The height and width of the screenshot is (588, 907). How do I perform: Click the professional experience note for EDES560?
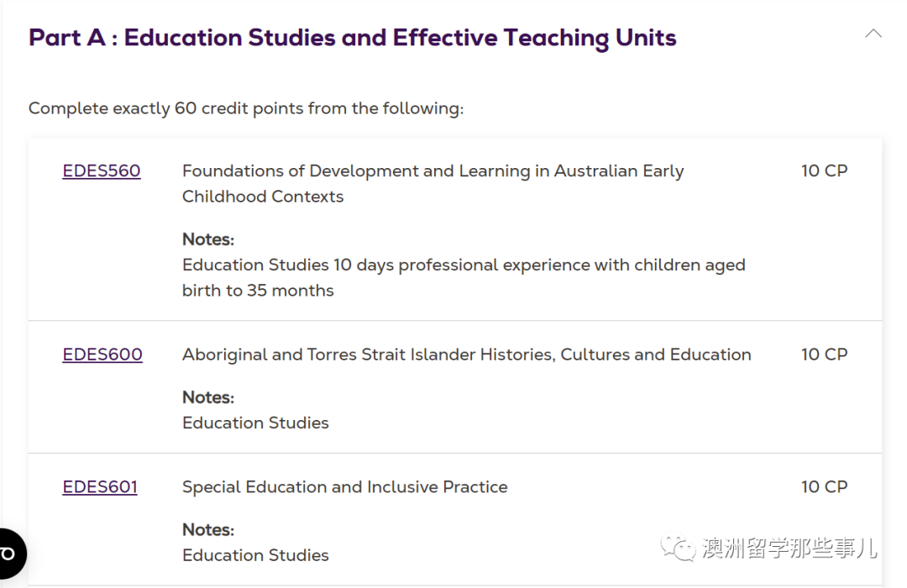pyautogui.click(x=464, y=277)
